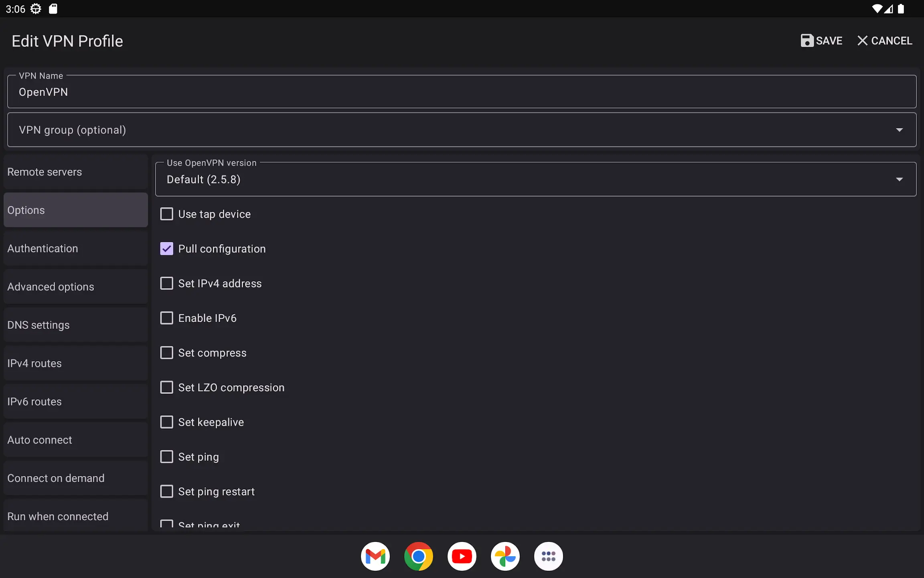Image resolution: width=924 pixels, height=578 pixels.
Task: Enable IPv6 support
Action: 167,317
